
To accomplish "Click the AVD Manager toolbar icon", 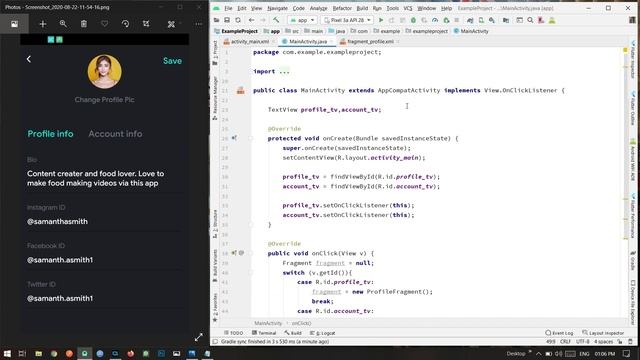I will (x=481, y=20).
